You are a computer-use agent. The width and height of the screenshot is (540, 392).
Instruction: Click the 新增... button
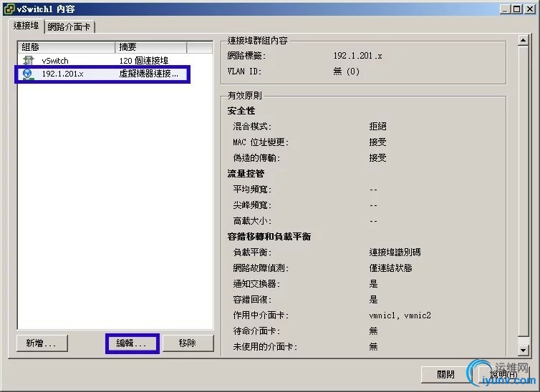(42, 343)
